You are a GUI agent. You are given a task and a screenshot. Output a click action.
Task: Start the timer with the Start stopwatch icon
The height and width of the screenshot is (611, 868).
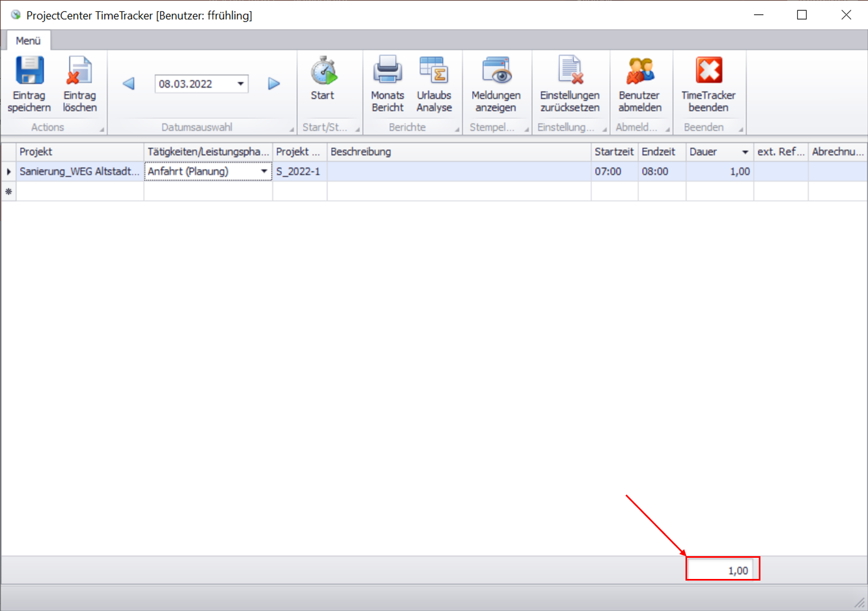click(323, 71)
